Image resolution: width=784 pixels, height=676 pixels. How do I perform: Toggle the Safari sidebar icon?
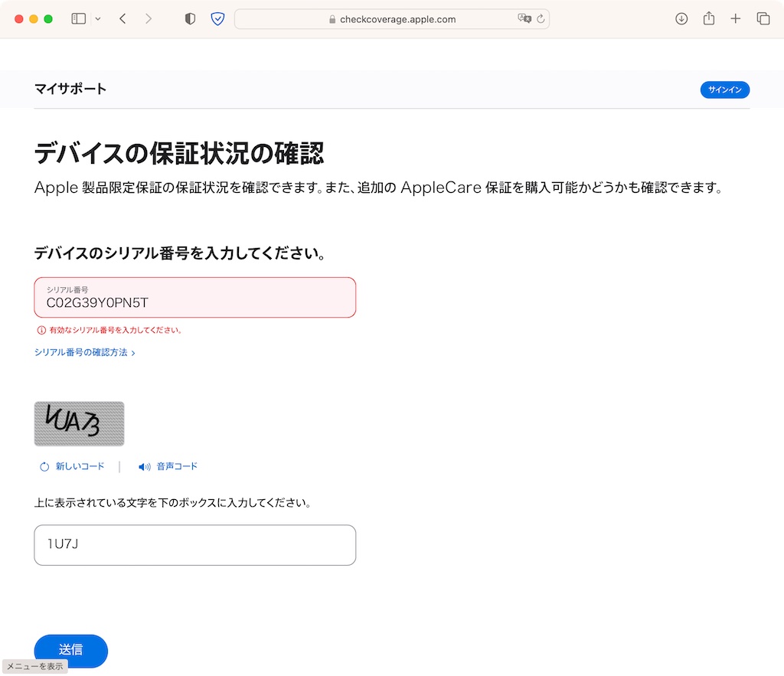[79, 19]
